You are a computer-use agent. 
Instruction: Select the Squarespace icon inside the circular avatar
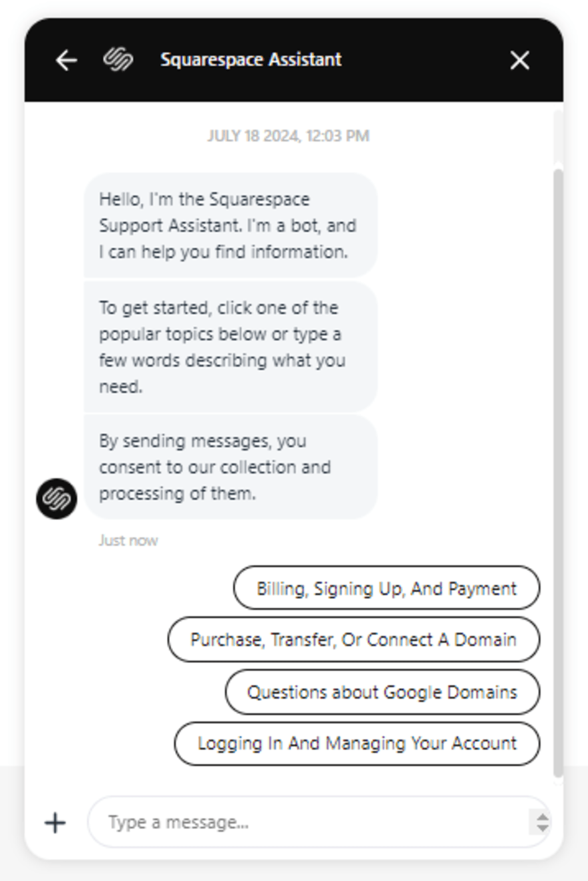(x=57, y=498)
